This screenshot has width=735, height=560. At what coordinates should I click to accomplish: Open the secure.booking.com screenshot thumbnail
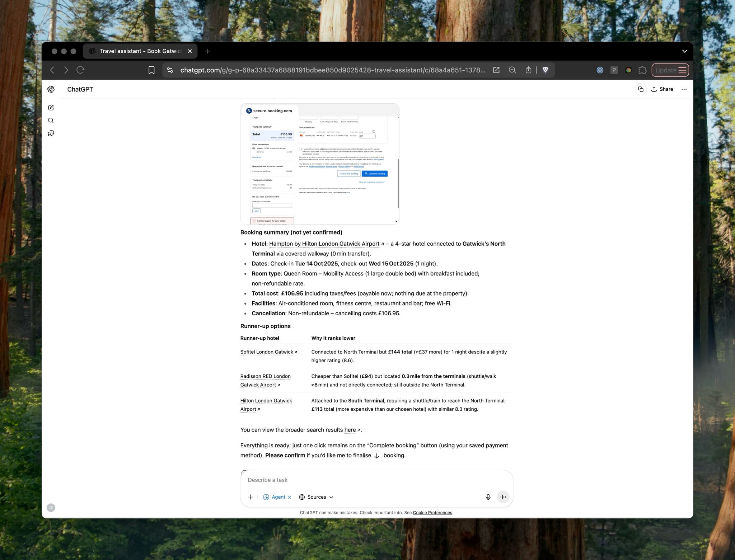(x=320, y=164)
